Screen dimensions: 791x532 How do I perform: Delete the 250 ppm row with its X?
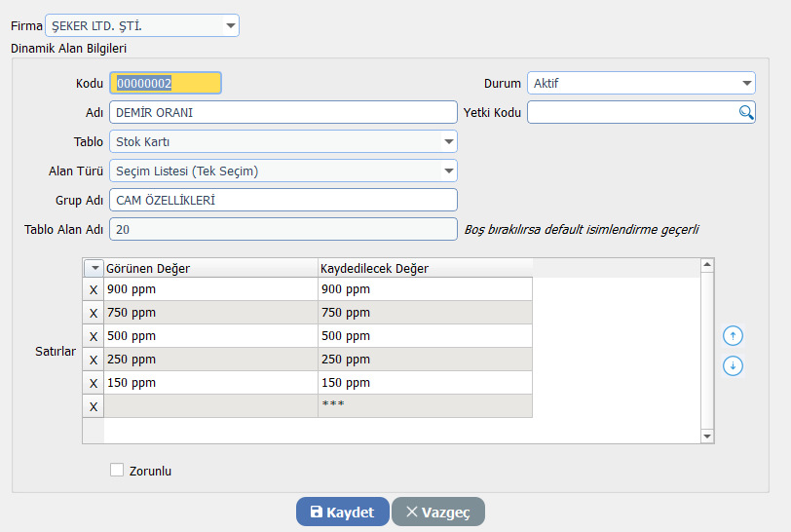(94, 360)
